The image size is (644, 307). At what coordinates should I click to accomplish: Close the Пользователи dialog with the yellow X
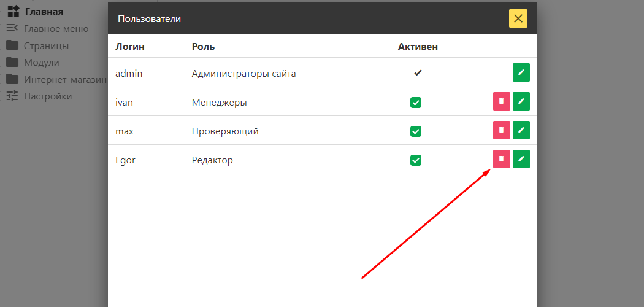(x=518, y=18)
